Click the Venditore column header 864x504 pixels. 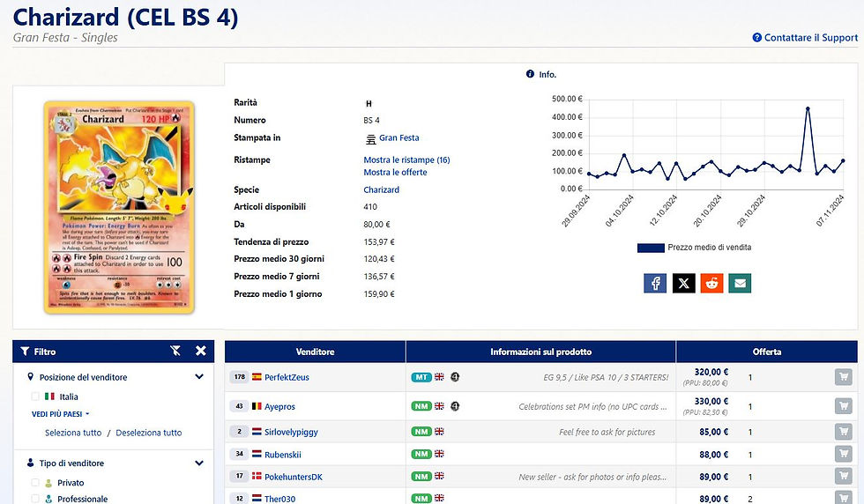[x=316, y=352]
